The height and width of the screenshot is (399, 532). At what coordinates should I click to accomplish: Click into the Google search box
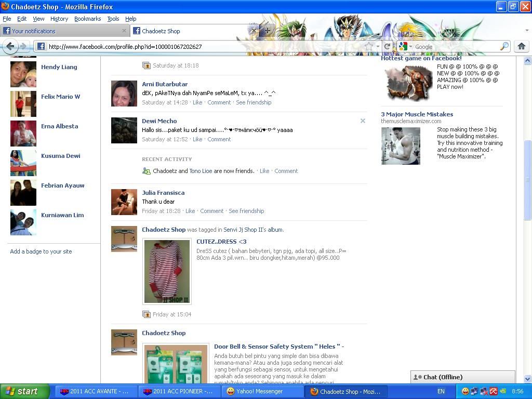[456, 46]
